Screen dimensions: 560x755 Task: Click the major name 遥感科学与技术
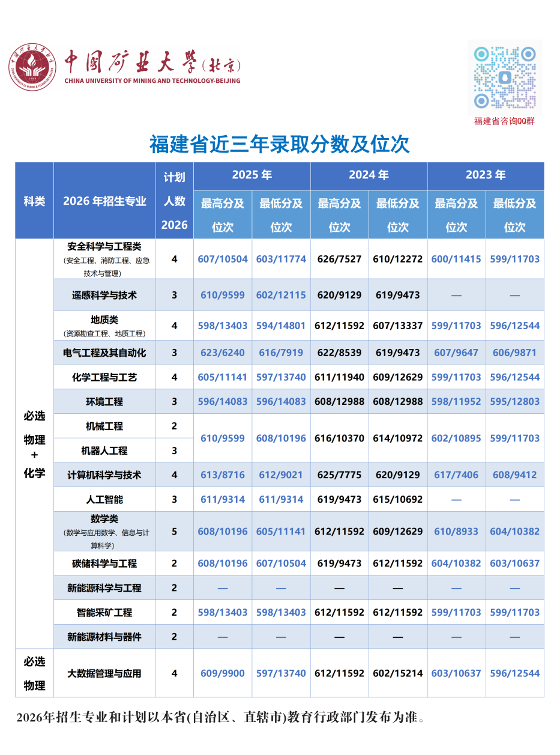pyautogui.click(x=104, y=295)
